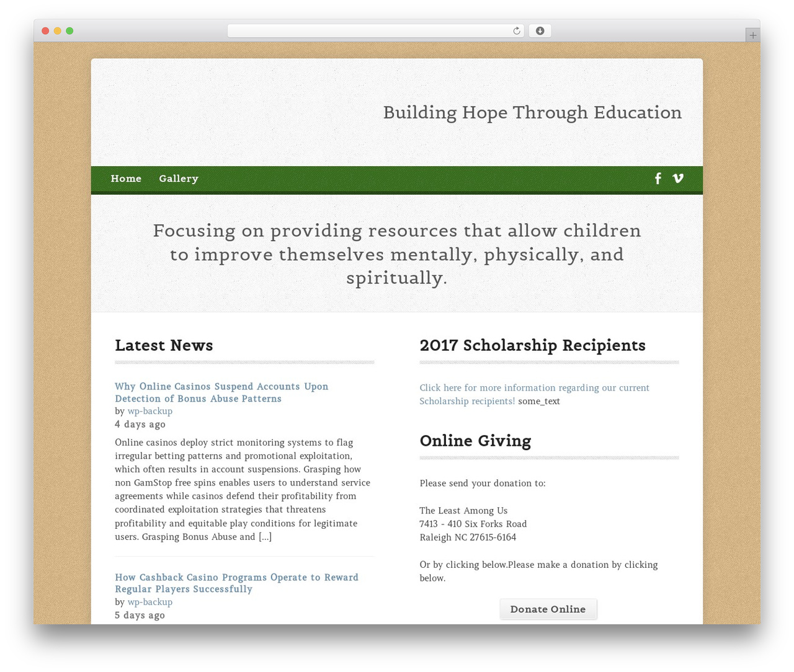Click the '5 days ago' post date
The height and width of the screenshot is (672, 794).
pyautogui.click(x=140, y=616)
